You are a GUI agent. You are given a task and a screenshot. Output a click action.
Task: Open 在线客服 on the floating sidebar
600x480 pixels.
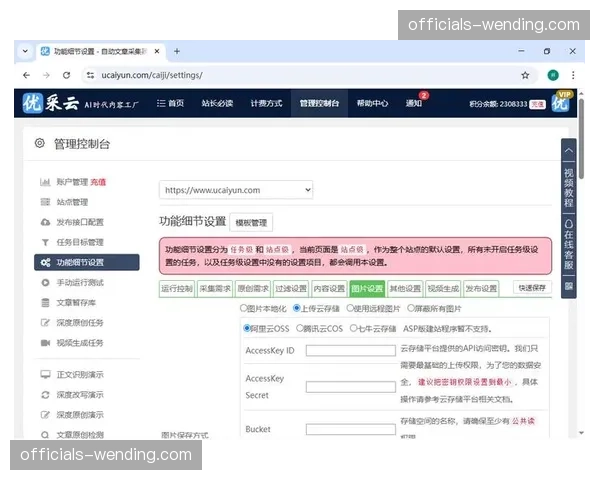click(569, 245)
